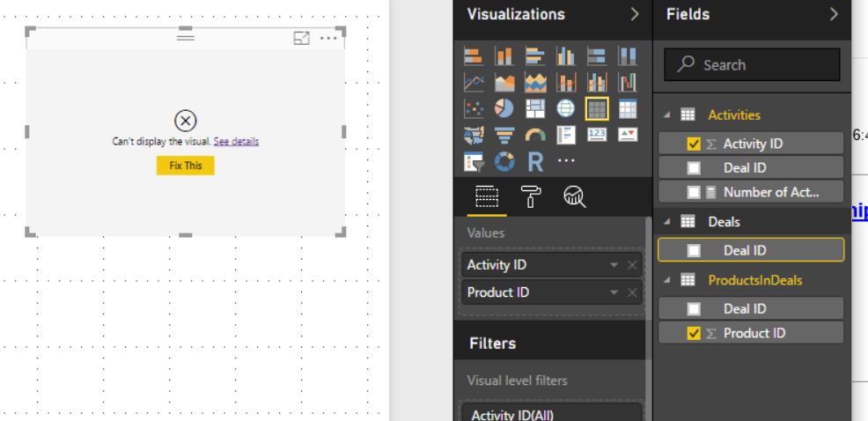
Task: Pick the Line and stacked column chart
Action: point(566,83)
